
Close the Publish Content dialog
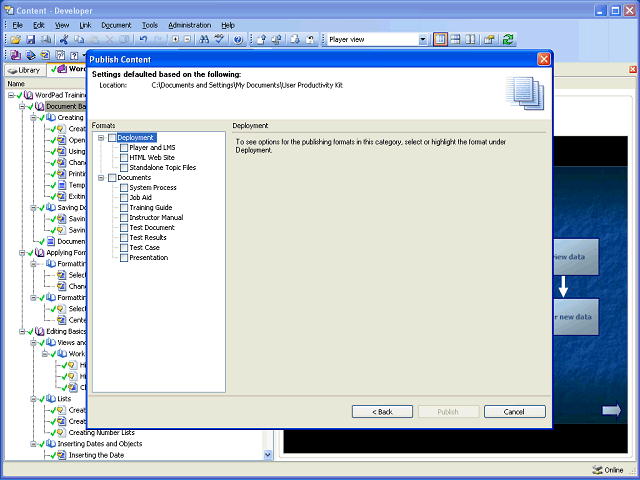pyautogui.click(x=544, y=60)
